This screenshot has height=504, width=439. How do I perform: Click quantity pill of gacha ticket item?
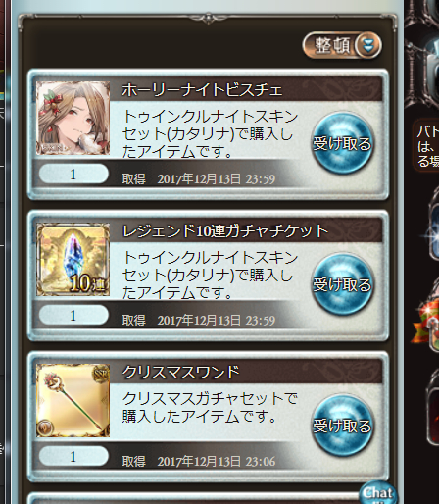73,315
